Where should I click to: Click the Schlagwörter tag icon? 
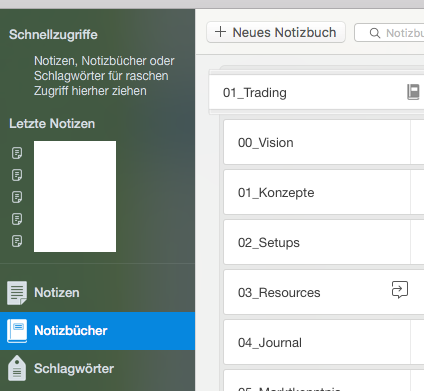[17, 368]
